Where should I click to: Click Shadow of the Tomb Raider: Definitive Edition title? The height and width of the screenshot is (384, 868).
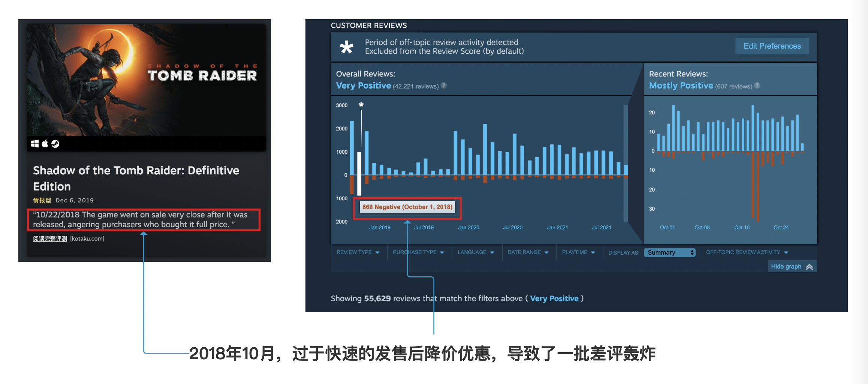tap(136, 178)
